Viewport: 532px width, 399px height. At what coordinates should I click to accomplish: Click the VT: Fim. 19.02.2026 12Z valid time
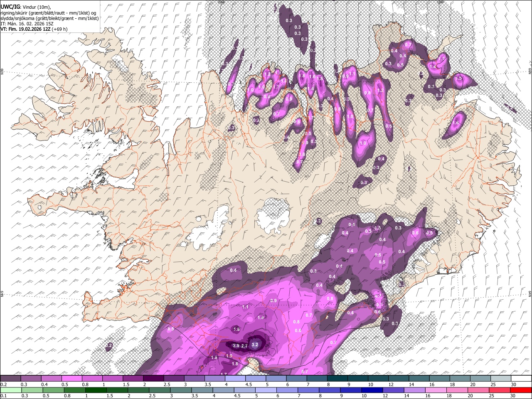(x=34, y=29)
